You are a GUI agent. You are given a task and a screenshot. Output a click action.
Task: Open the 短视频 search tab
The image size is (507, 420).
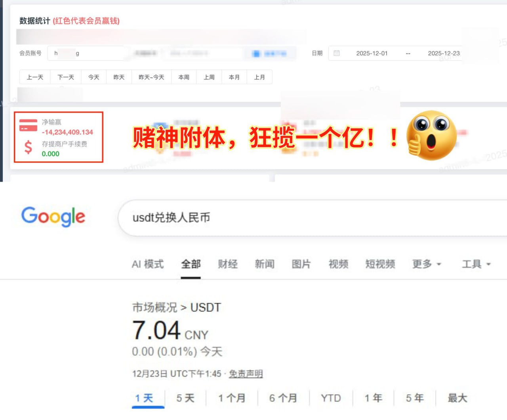click(380, 264)
